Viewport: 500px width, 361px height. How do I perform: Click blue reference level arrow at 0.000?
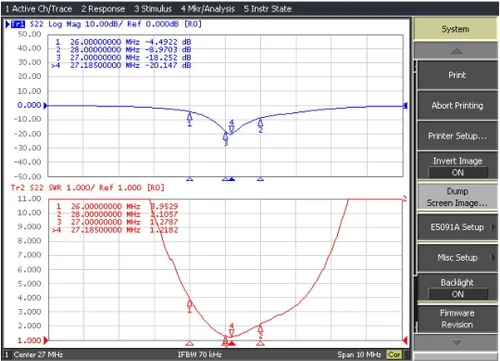click(x=46, y=105)
